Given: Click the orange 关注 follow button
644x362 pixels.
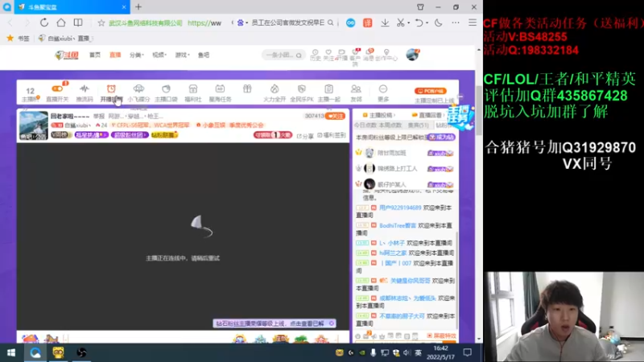Looking at the screenshot, I should point(335,116).
